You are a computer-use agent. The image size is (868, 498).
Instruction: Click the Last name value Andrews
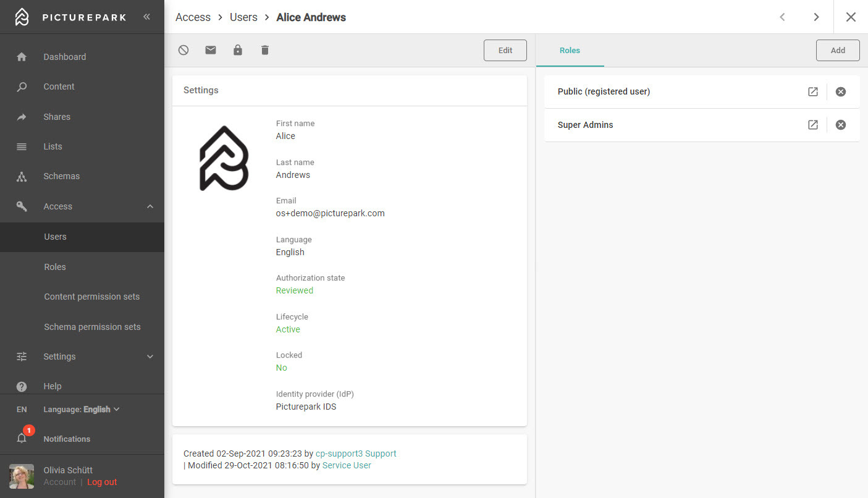pos(293,175)
